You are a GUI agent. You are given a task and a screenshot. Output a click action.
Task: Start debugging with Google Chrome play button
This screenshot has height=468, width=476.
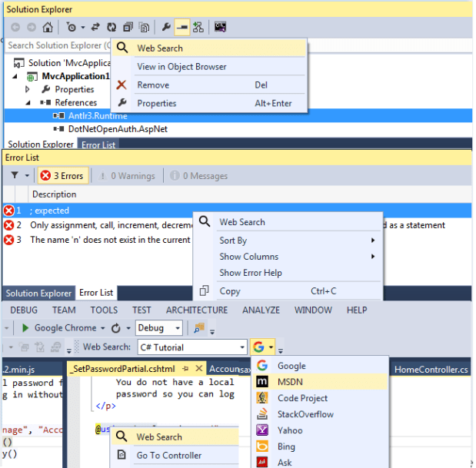[25, 328]
